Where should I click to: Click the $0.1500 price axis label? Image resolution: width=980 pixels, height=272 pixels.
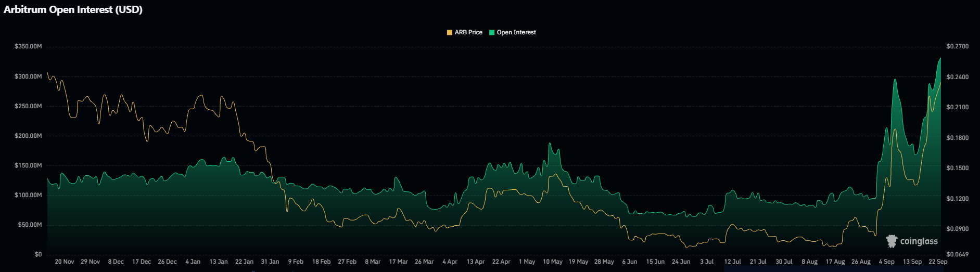point(958,168)
